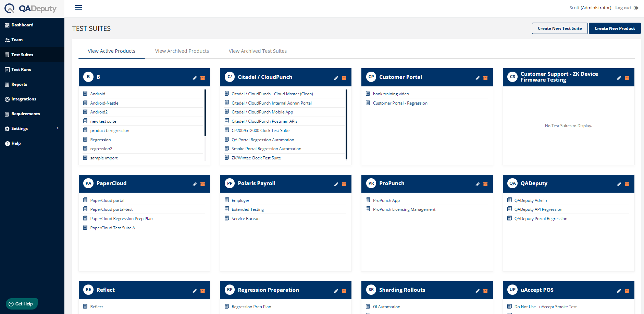
Task: Go to Test Runs in sidebar
Action: pyautogui.click(x=32, y=70)
